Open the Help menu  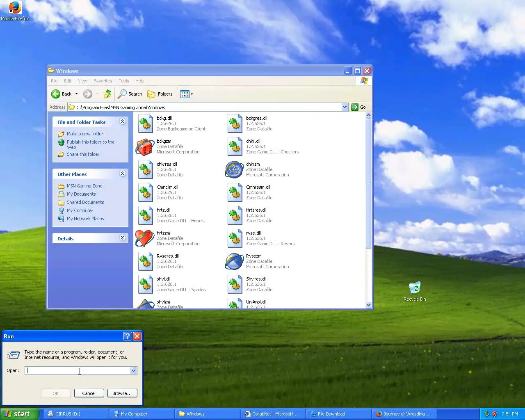click(x=140, y=81)
